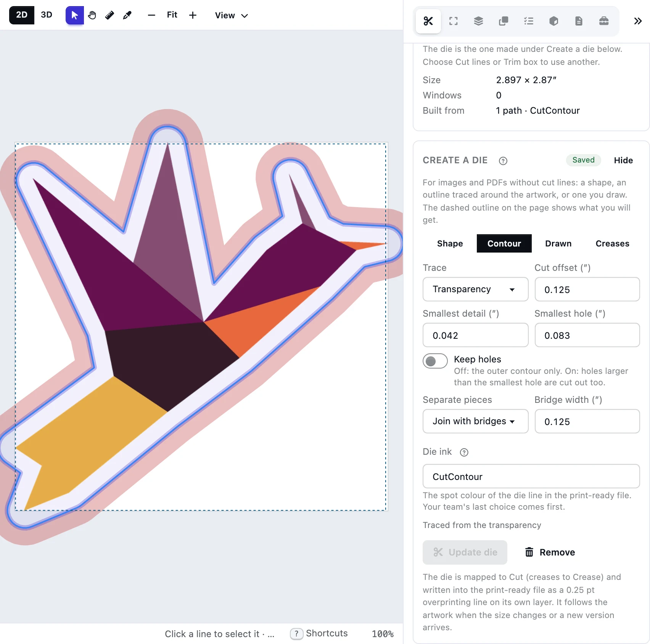The image size is (650, 644).
Task: Click the Update die button
Action: (x=465, y=552)
